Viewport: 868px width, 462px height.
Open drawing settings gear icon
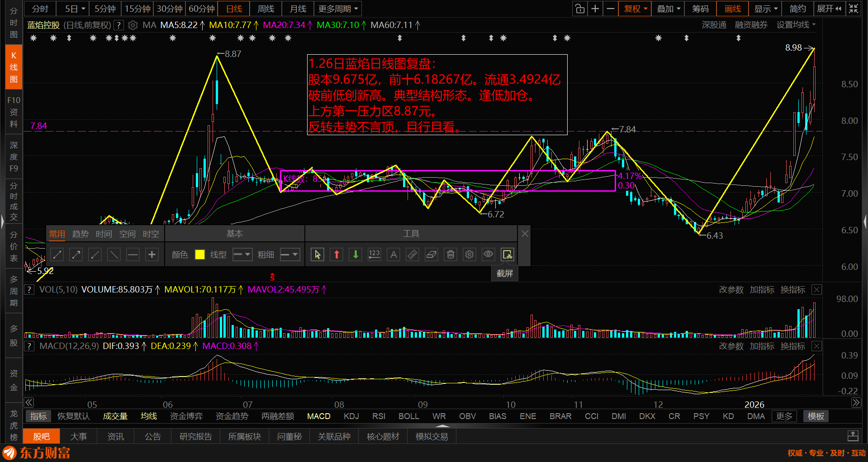coord(470,255)
